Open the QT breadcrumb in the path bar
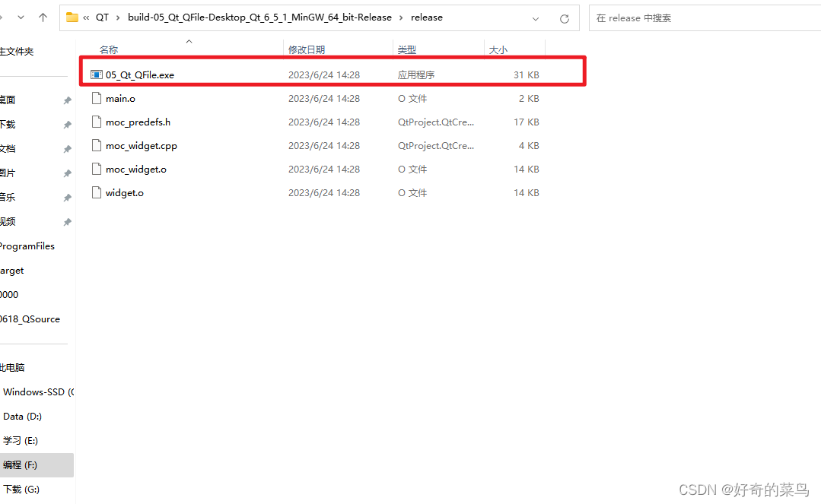Viewport: 821px width, 504px height. point(103,17)
